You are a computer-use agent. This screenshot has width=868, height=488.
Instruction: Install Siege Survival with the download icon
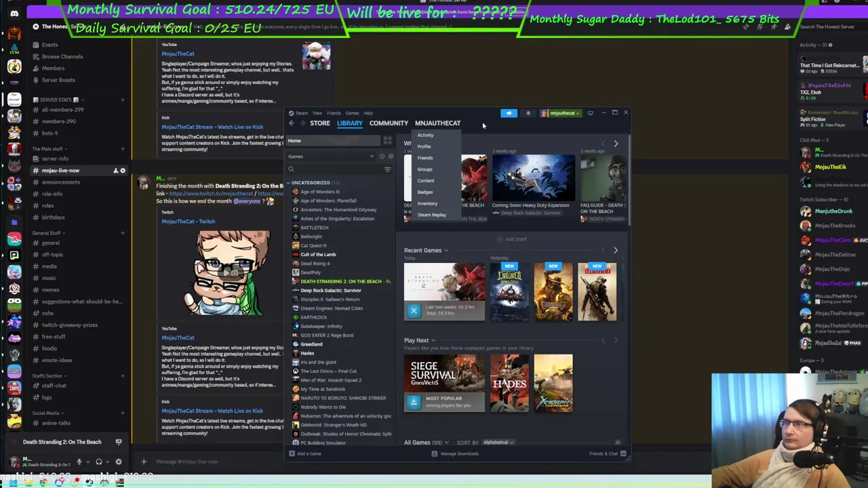[x=414, y=402]
